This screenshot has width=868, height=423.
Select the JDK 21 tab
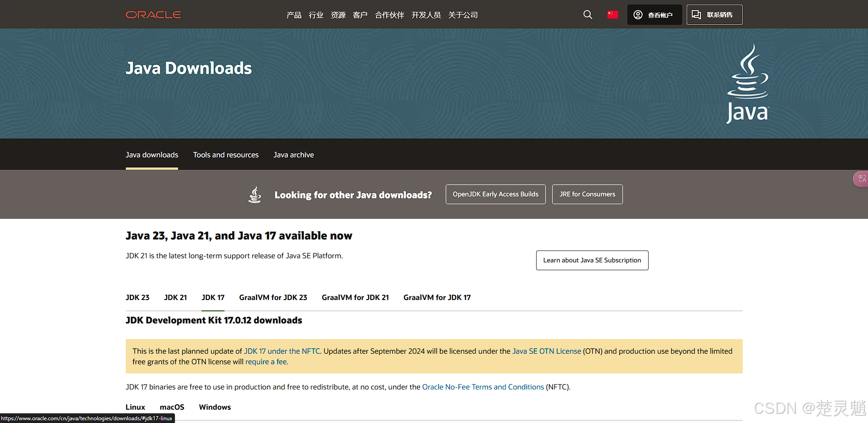click(x=175, y=297)
